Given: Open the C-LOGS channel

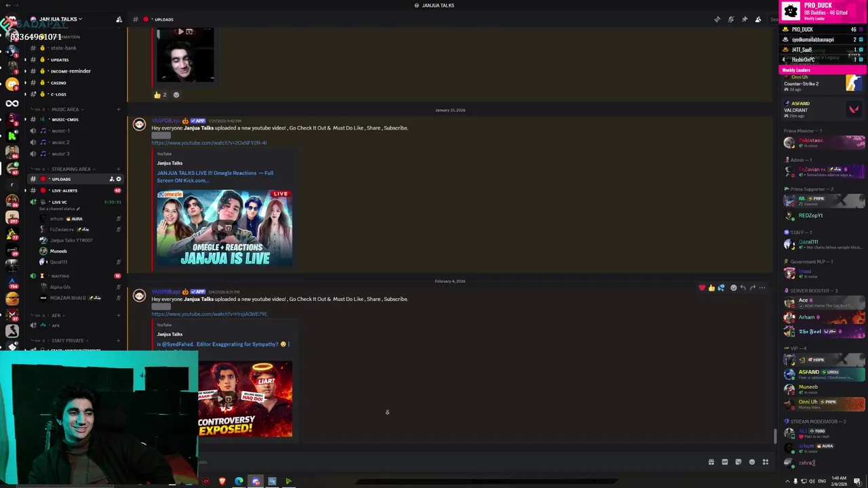Looking at the screenshot, I should pos(58,94).
